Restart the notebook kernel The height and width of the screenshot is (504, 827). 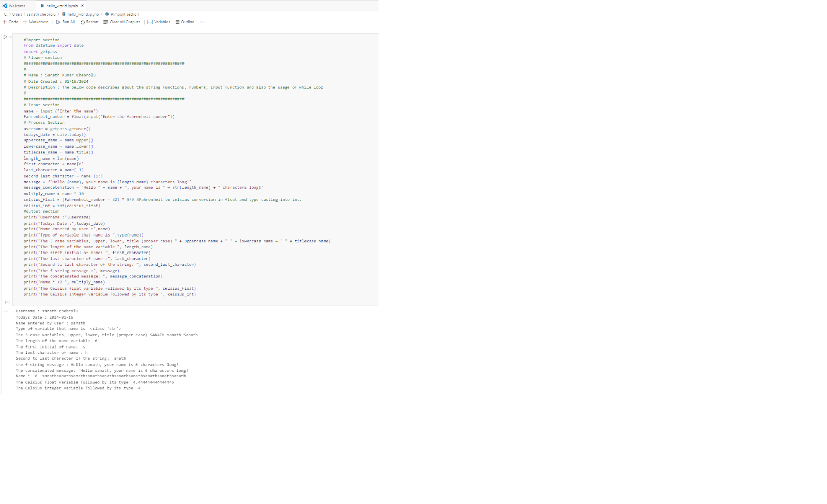click(x=89, y=22)
